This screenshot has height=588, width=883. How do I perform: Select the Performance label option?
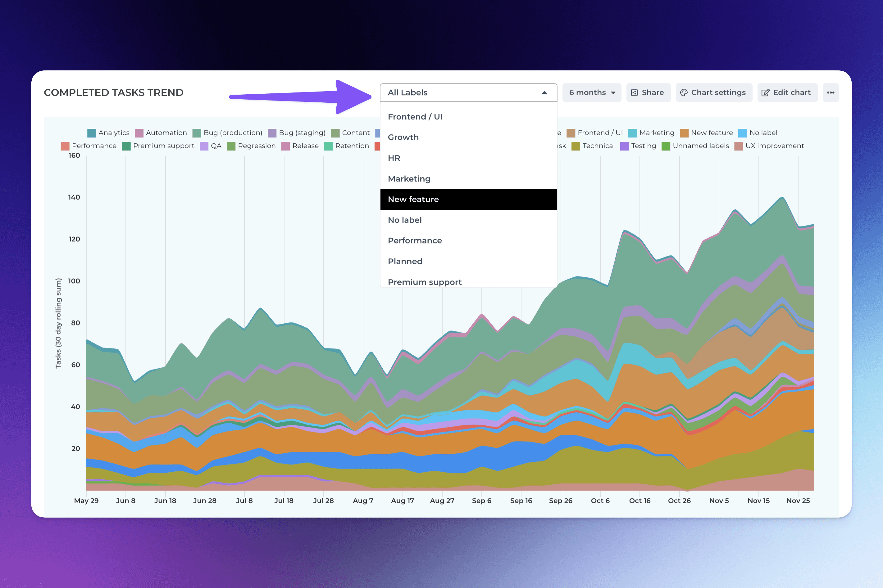pyautogui.click(x=415, y=241)
